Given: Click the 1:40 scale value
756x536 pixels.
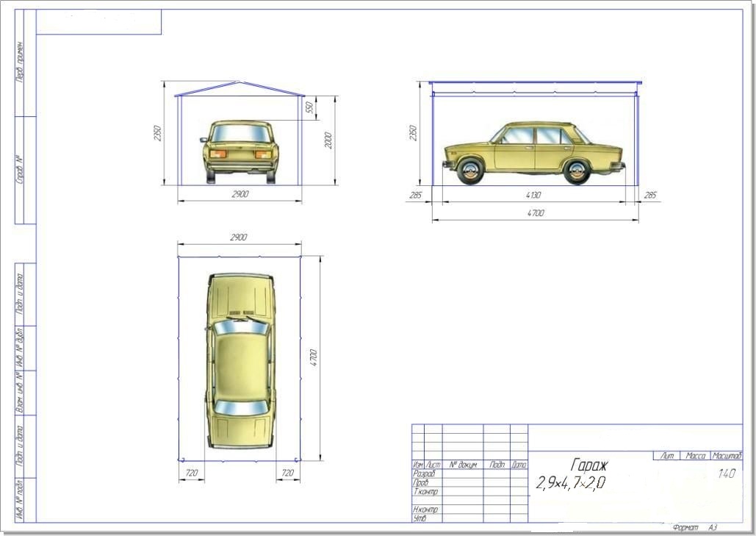Looking at the screenshot, I should 726,474.
